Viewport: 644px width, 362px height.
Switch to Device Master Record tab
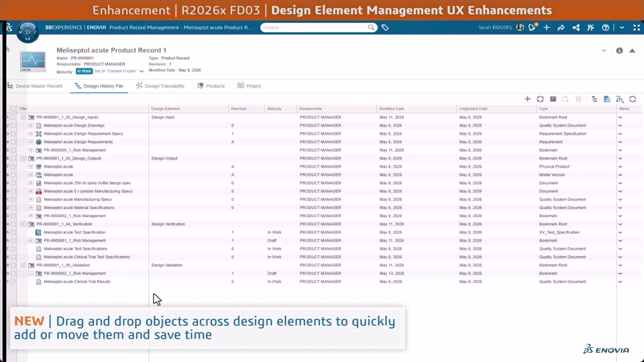36,86
